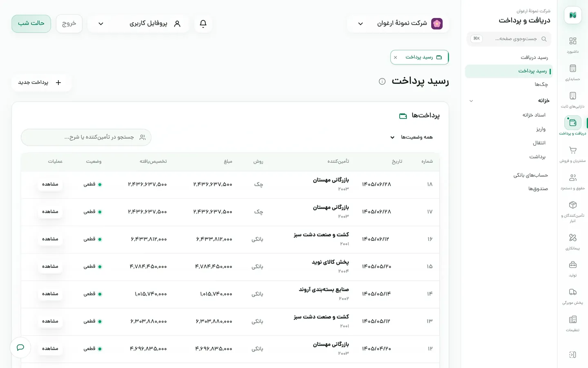Click the info icon beside رسید پرداخت heading
The image size is (588, 368).
coord(382,81)
